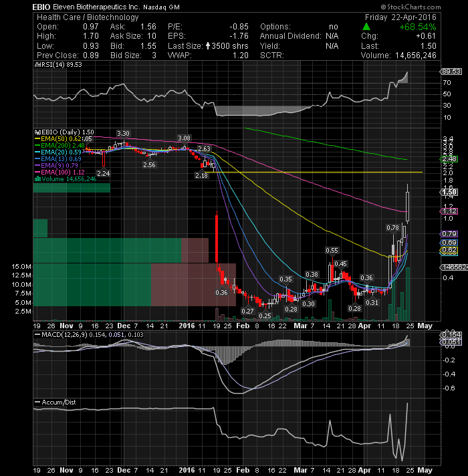Click the 2.63 price label
The height and width of the screenshot is (476, 468).
tap(204, 148)
